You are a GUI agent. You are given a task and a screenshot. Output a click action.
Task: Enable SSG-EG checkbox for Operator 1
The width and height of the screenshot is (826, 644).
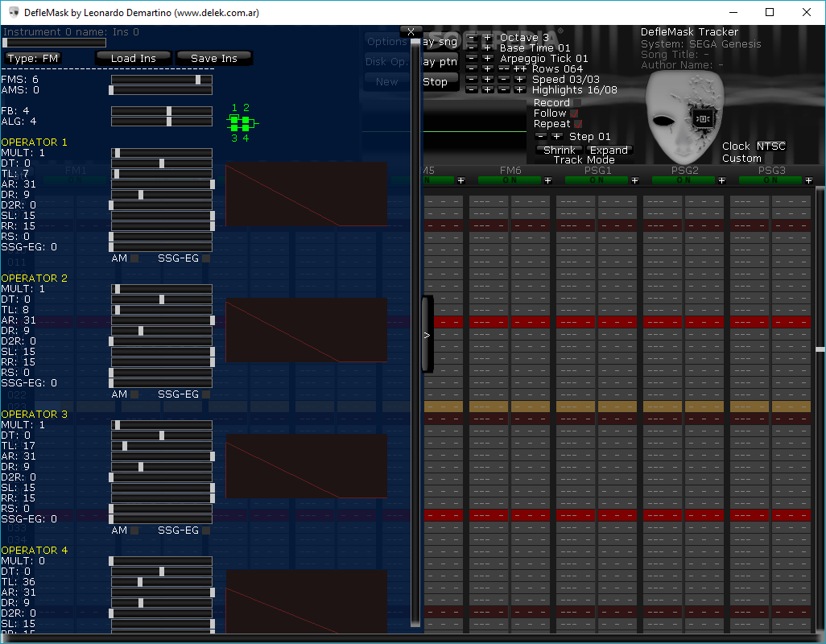(x=206, y=258)
